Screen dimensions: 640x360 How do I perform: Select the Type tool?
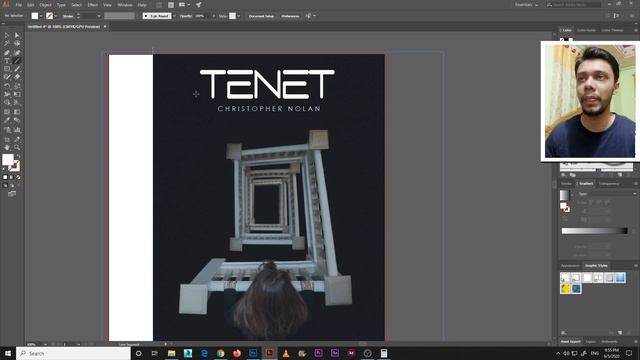click(7, 61)
